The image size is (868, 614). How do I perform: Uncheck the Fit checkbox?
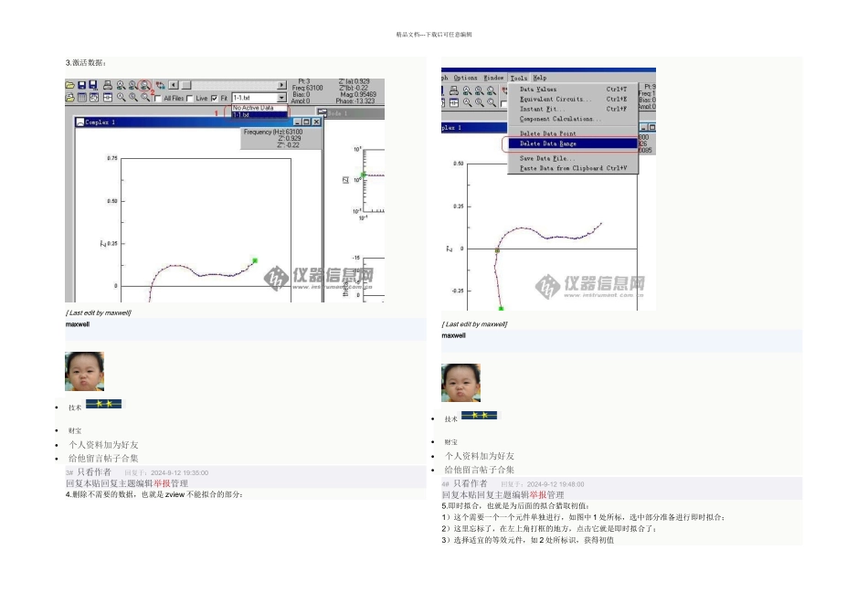pos(214,98)
